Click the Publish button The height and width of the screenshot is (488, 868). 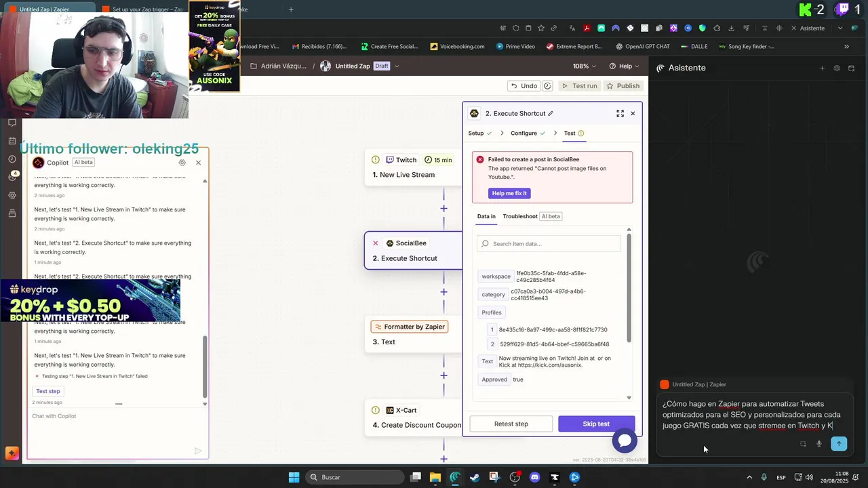pos(623,86)
